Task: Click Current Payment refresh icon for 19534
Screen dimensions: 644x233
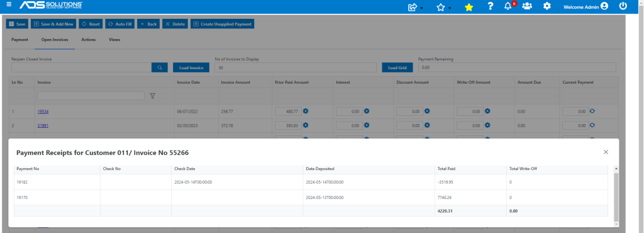Action: (x=592, y=111)
